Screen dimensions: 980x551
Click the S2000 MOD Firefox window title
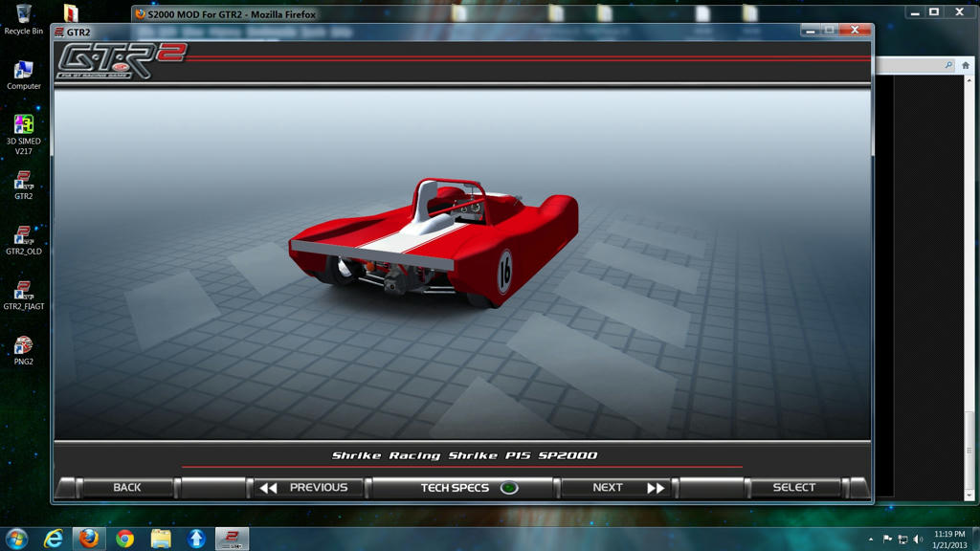[x=232, y=13]
